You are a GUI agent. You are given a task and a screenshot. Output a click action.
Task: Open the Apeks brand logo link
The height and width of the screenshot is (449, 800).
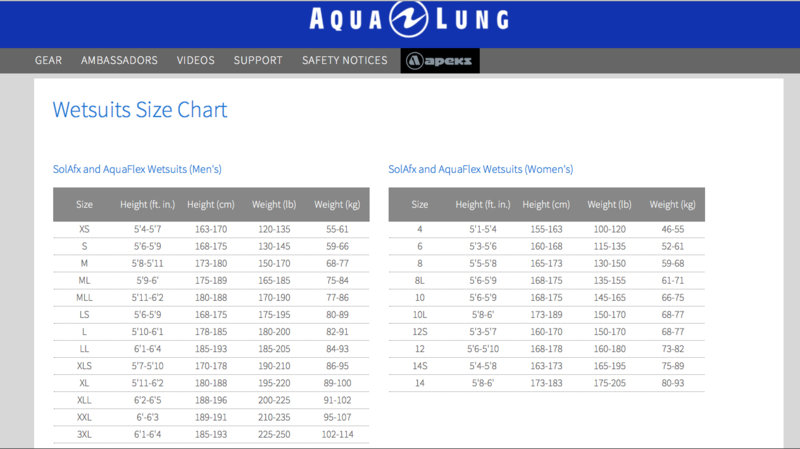tap(440, 61)
